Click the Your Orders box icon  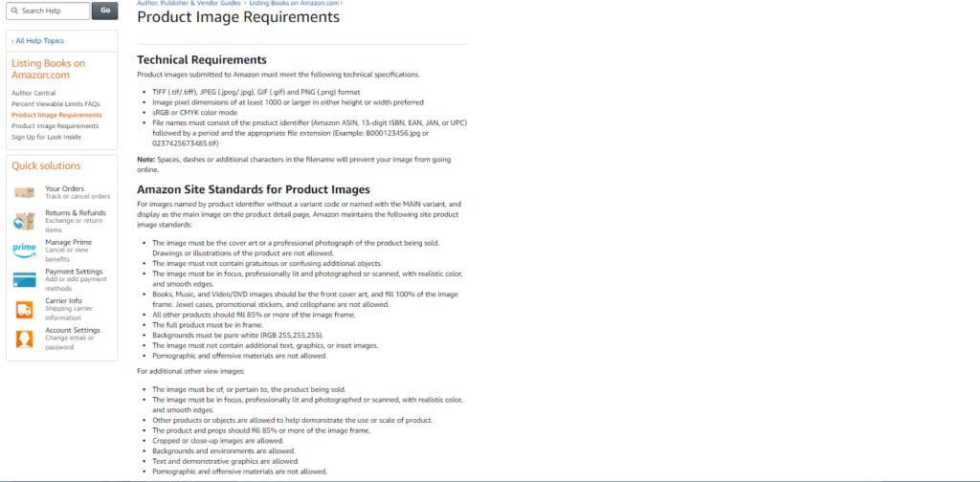(x=24, y=193)
